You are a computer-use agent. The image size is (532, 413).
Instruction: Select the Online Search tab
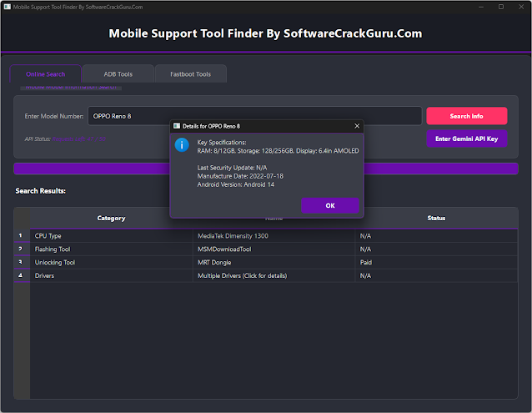(x=46, y=74)
